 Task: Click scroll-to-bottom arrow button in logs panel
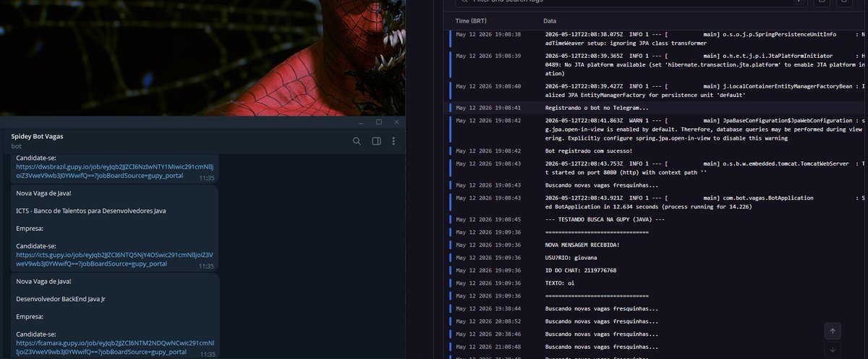tap(833, 350)
